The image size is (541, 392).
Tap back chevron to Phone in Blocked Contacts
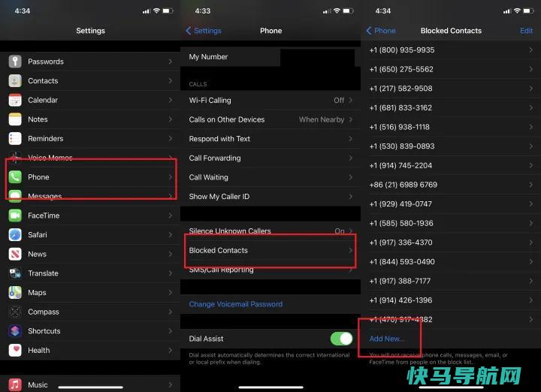(x=369, y=31)
